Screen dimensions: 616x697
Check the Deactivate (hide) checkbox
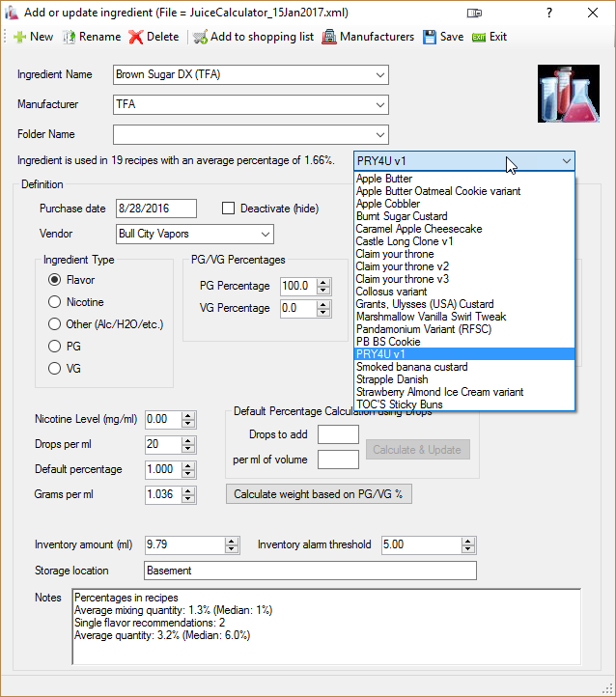pyautogui.click(x=229, y=209)
